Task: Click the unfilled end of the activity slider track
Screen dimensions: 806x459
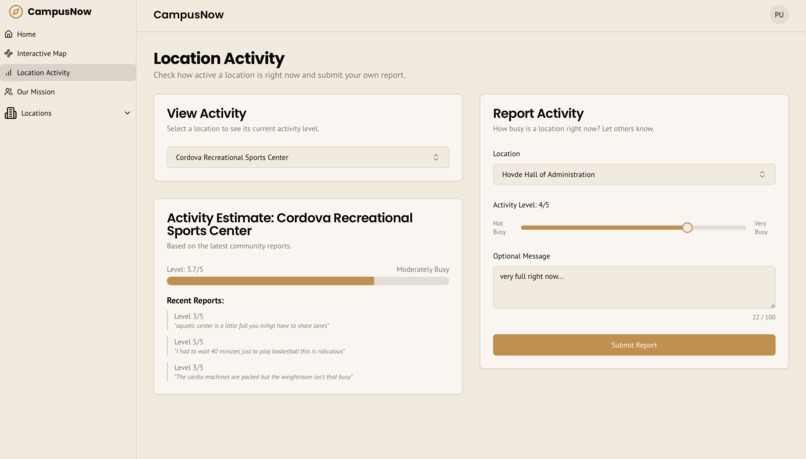Action: pos(719,227)
